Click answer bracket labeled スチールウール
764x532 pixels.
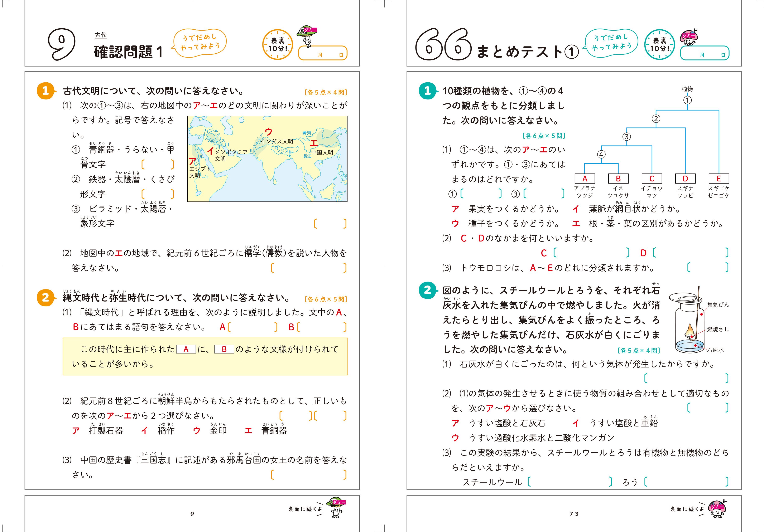pos(570,482)
